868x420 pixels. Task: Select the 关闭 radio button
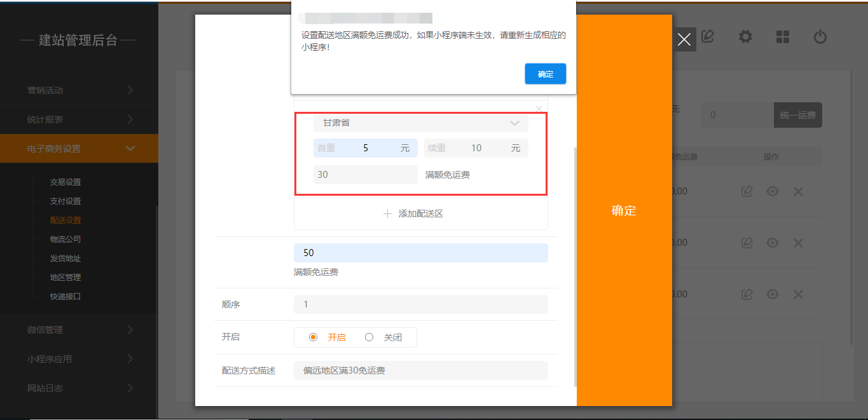(369, 337)
